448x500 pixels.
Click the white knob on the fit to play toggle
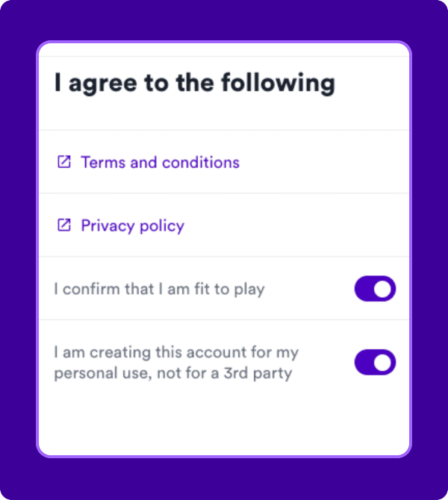[x=383, y=289]
